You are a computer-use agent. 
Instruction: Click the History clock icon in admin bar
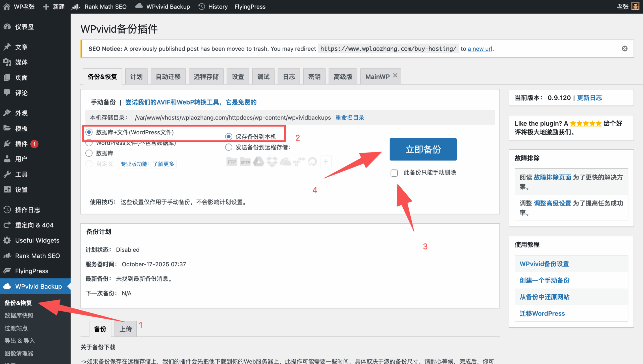click(x=202, y=7)
